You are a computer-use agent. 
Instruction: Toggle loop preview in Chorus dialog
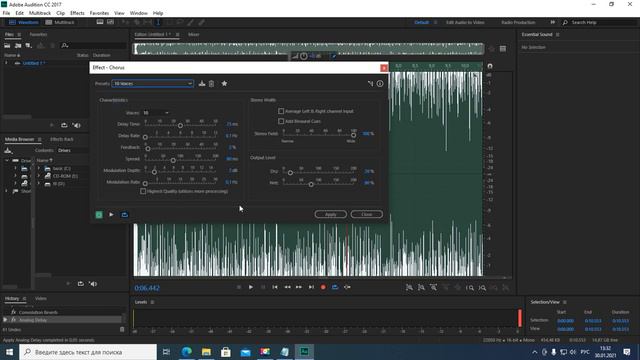[124, 214]
